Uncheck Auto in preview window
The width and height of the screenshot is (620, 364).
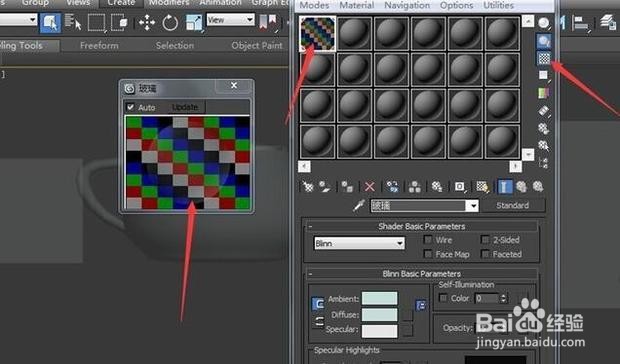tap(130, 107)
